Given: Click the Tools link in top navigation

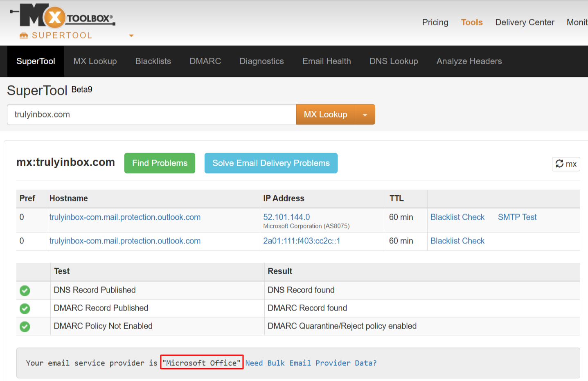Looking at the screenshot, I should pos(472,23).
